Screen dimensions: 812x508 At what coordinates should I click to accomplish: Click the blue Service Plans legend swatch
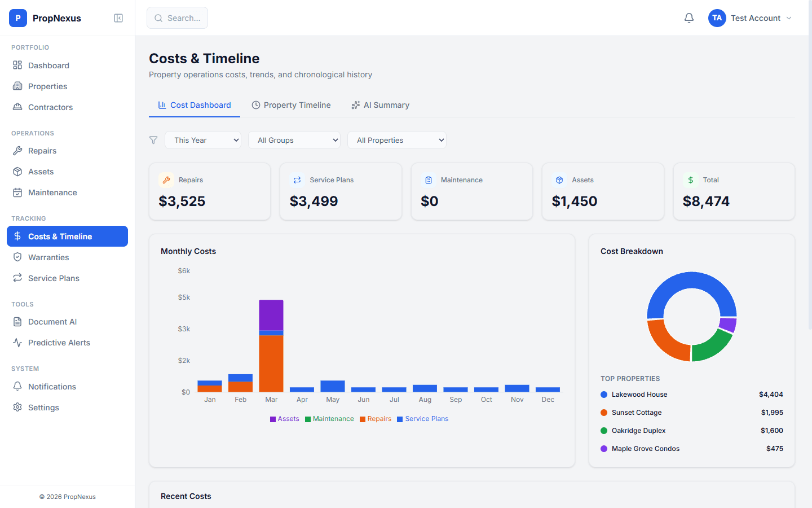point(399,419)
